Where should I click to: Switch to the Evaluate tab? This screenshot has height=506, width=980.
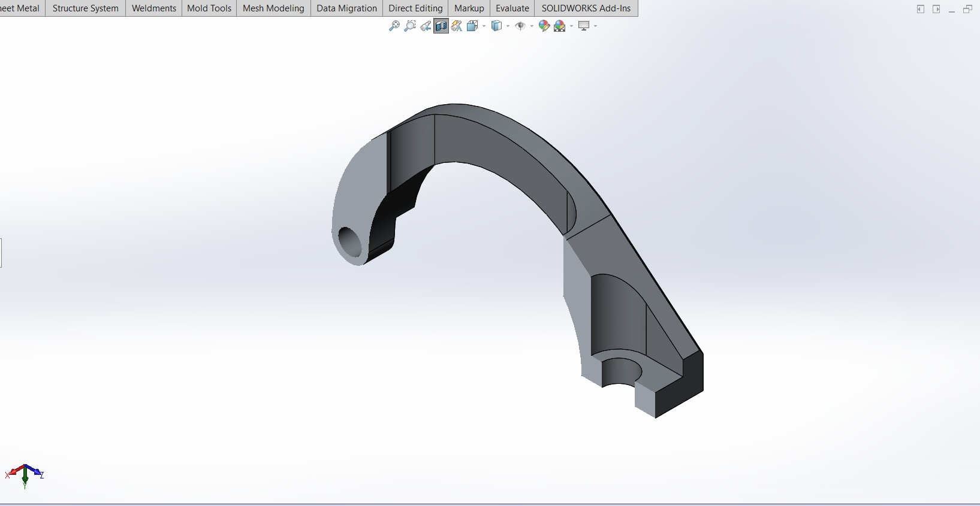(x=512, y=8)
